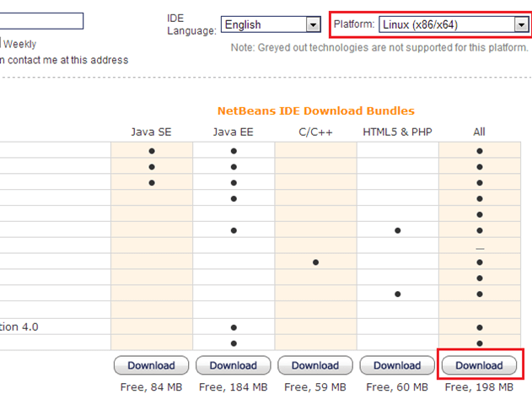Click the 'contact me at this address' text
This screenshot has width=532, height=405.
coord(67,60)
